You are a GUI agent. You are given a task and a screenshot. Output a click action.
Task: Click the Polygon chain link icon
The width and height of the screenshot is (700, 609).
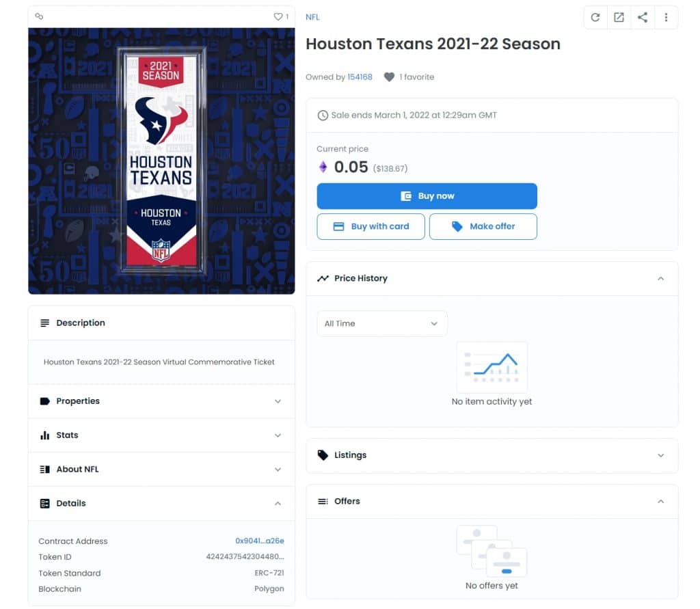tap(39, 16)
